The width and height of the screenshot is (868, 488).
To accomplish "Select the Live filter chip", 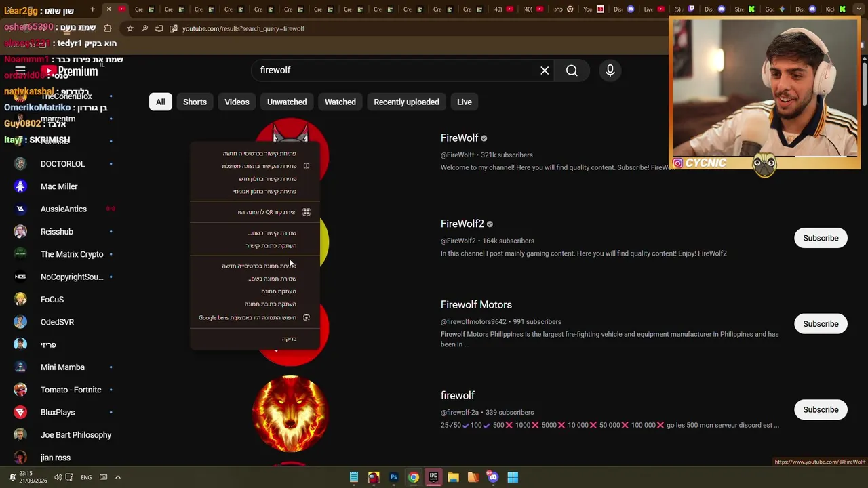I will 465,102.
